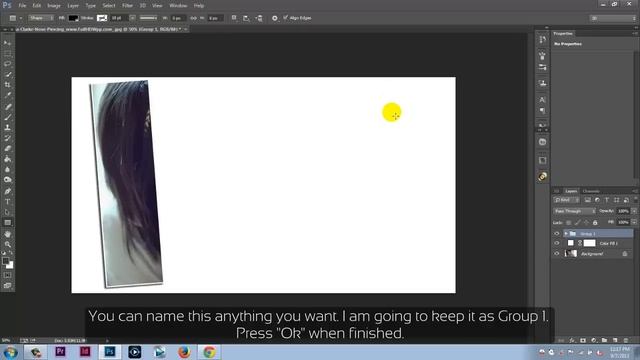This screenshot has width=640, height=360.
Task: Select the Spot Healing Brush tool
Action: (x=7, y=107)
